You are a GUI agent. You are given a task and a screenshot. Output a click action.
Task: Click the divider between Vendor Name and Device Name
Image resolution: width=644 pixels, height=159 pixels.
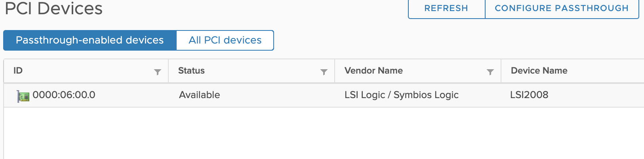(501, 71)
